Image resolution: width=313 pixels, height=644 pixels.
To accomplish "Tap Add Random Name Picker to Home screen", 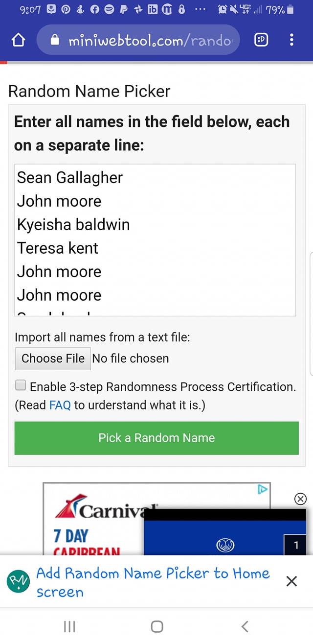I will 153,582.
